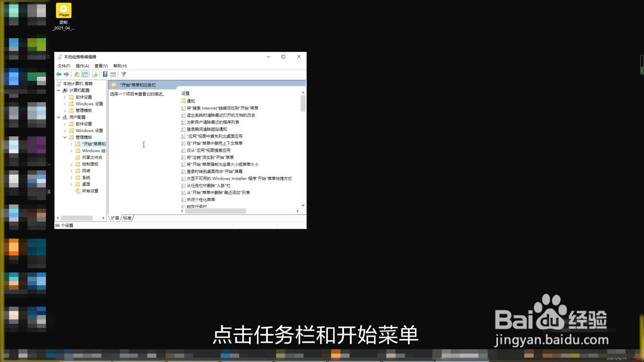Expand the "开始"菜单和 tree node arrow
This screenshot has height=362, width=644.
[x=71, y=144]
